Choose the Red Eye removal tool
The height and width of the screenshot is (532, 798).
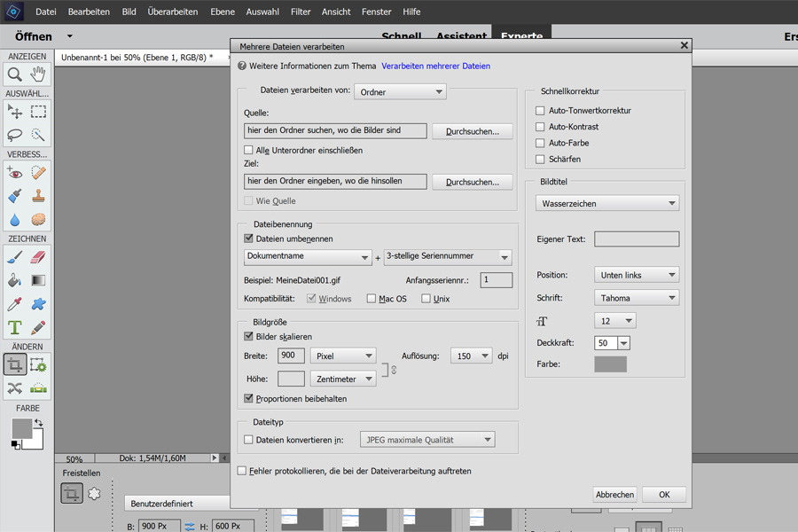tap(15, 172)
